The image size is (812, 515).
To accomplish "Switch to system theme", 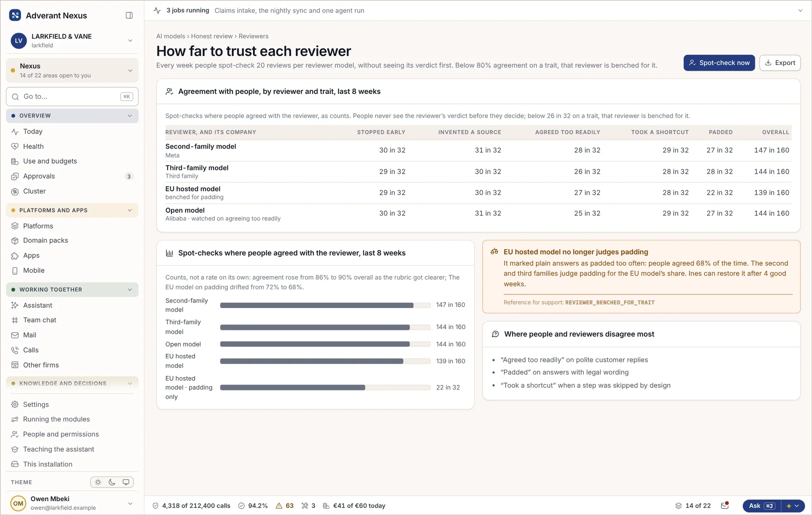I will (x=126, y=482).
